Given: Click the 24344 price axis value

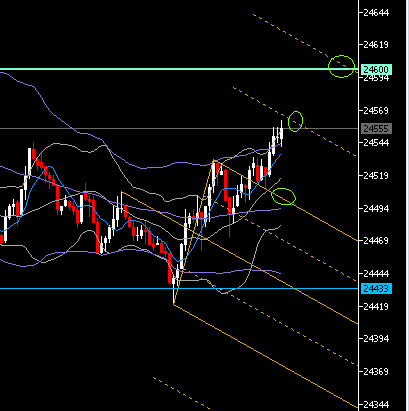Looking at the screenshot, I should (x=376, y=405).
